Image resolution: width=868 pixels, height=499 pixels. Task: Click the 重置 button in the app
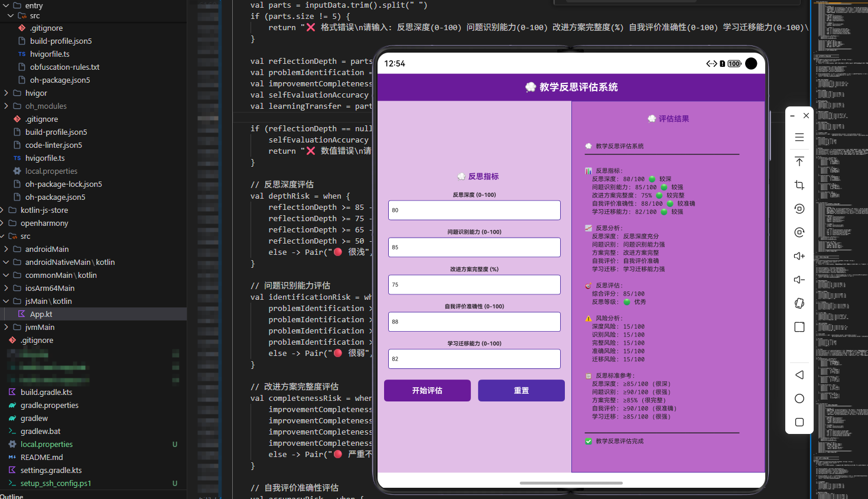coord(521,390)
